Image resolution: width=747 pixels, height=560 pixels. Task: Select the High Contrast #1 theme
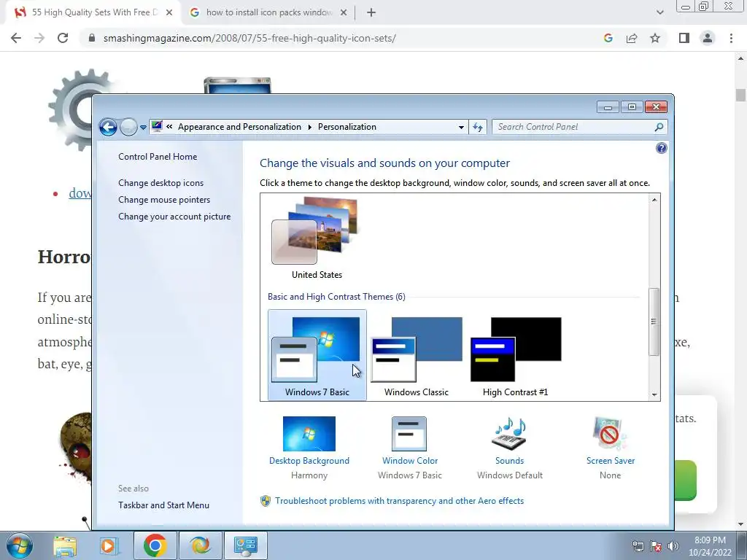[516, 355]
